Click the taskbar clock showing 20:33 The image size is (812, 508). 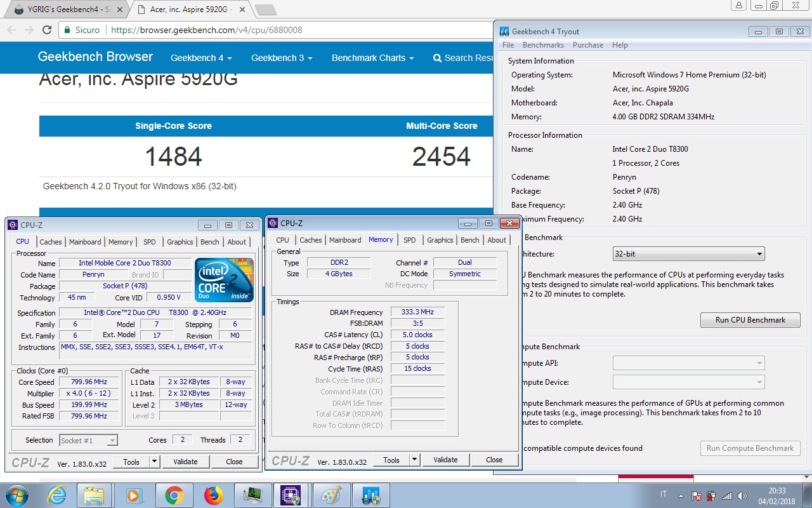pos(777,490)
